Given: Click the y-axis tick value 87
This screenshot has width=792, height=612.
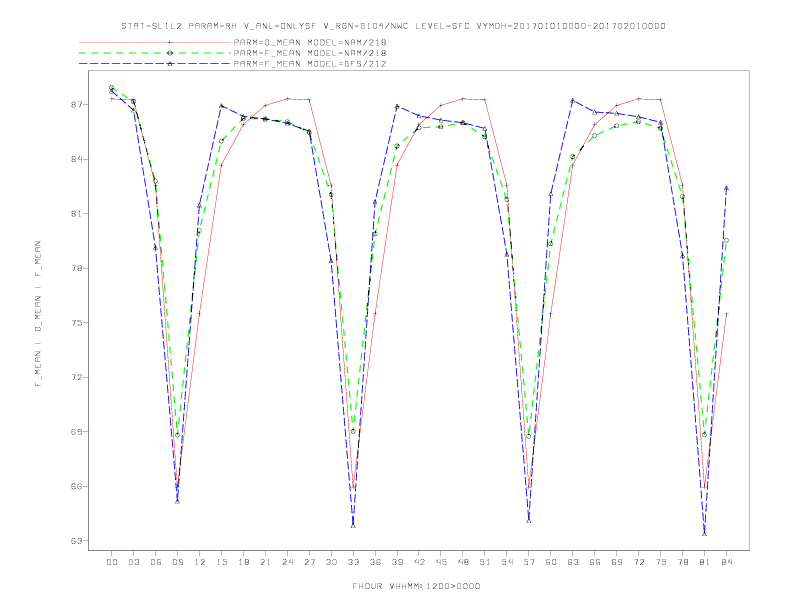Looking at the screenshot, I should click(76, 105).
